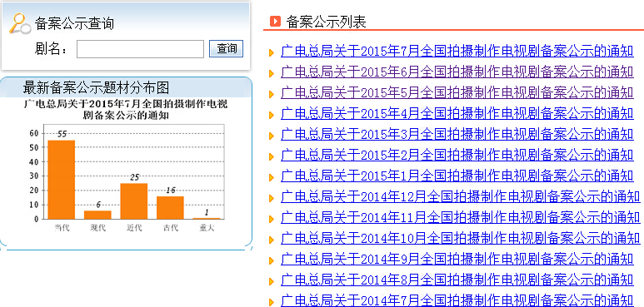Click the orange bullet arrow before 2014年9月 notice

tap(271, 260)
